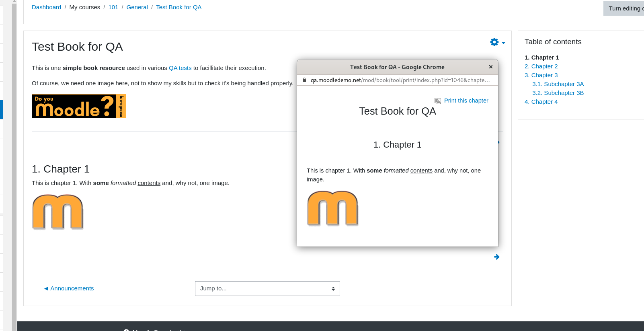Viewport: 644px width, 331px height.
Task: Open Subchapter 3B in table of contents
Action: click(558, 93)
